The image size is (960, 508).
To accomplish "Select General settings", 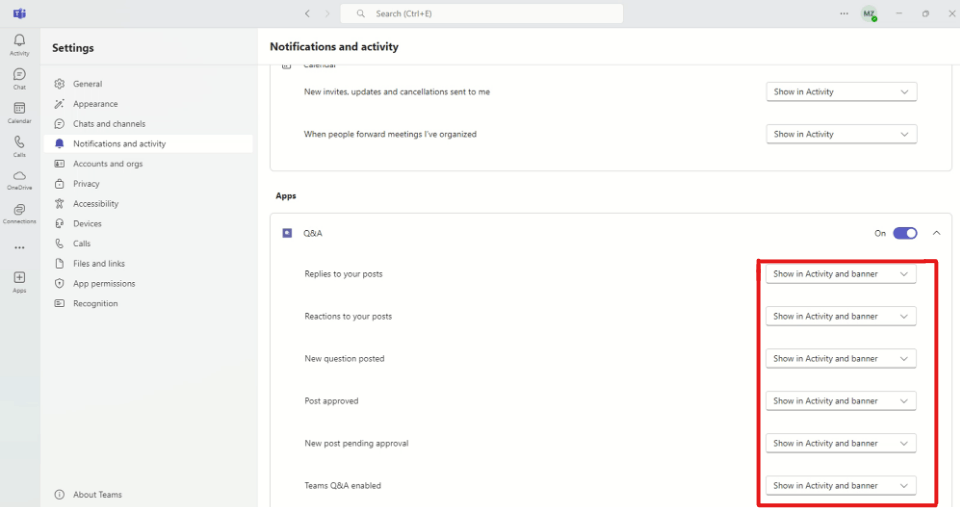I will click(x=148, y=84).
